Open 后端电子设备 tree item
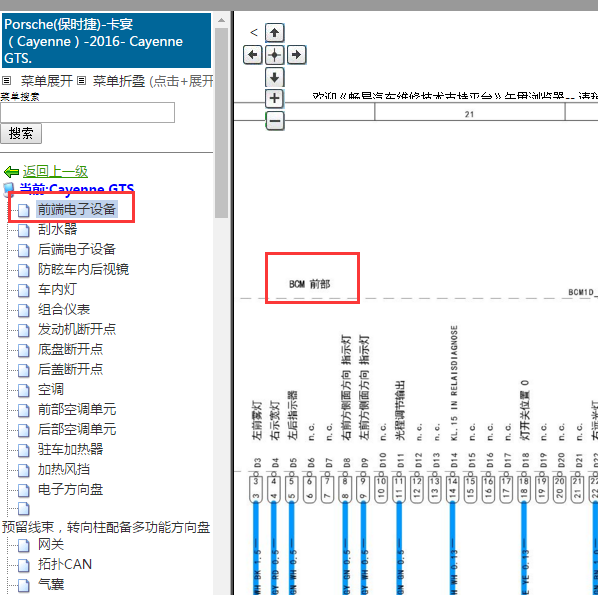 coord(77,249)
